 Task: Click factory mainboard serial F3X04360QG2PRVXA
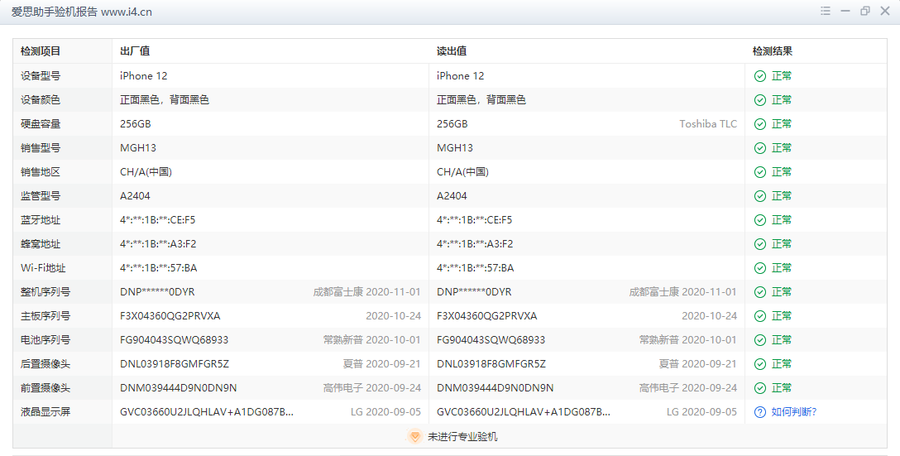tap(170, 316)
